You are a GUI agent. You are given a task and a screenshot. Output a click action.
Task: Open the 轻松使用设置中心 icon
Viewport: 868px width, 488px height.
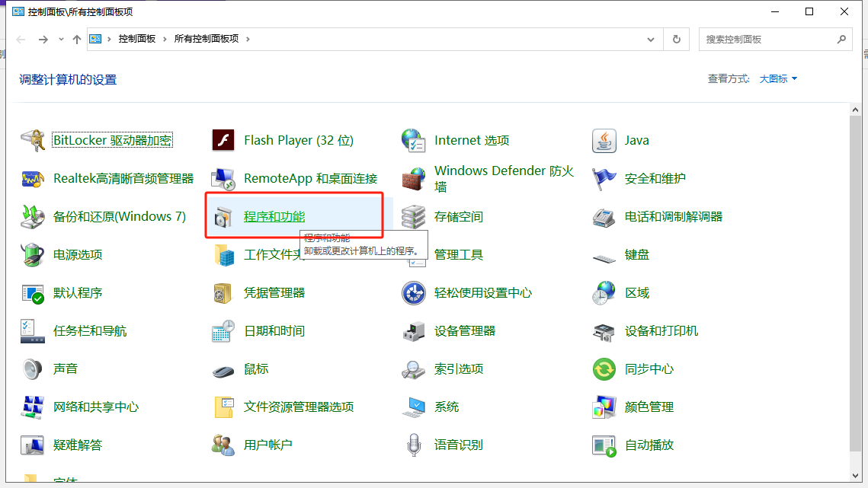pyautogui.click(x=414, y=293)
